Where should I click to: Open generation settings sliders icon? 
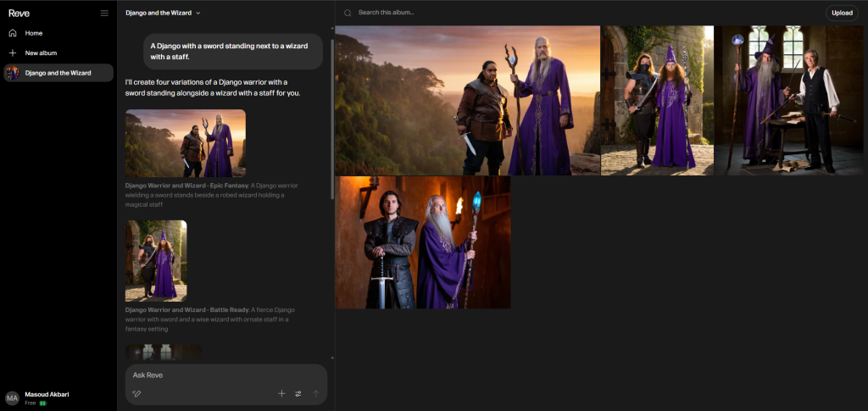[x=298, y=393]
